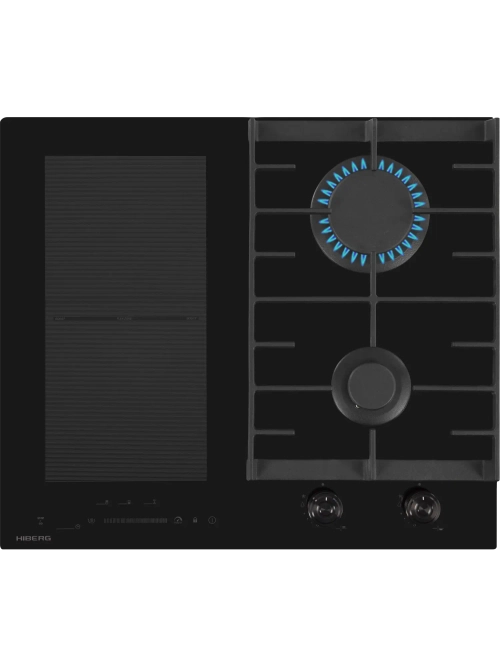Tap the timer clock icon
500x667 pixels.
click(77, 527)
